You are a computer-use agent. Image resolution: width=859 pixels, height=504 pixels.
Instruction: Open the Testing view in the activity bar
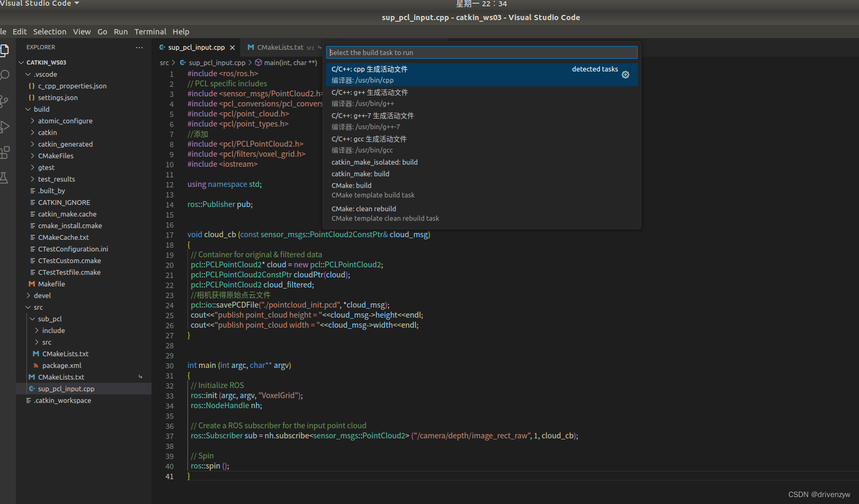[5, 177]
